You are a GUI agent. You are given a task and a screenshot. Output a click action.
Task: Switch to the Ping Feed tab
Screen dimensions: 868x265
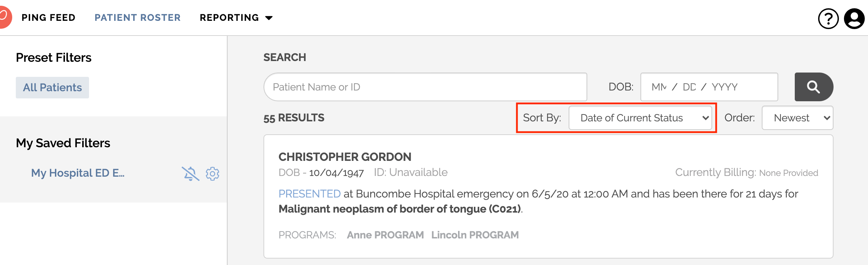pyautogui.click(x=48, y=17)
